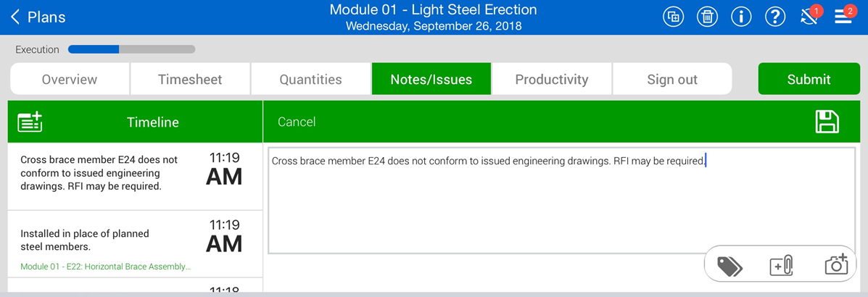This screenshot has width=868, height=297.
Task: Add a tag to the note
Action: coord(729,266)
